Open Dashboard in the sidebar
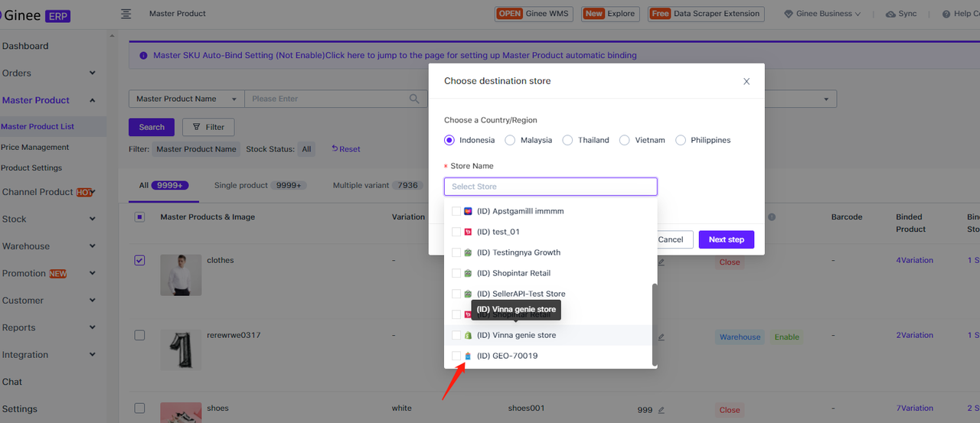 click(25, 46)
